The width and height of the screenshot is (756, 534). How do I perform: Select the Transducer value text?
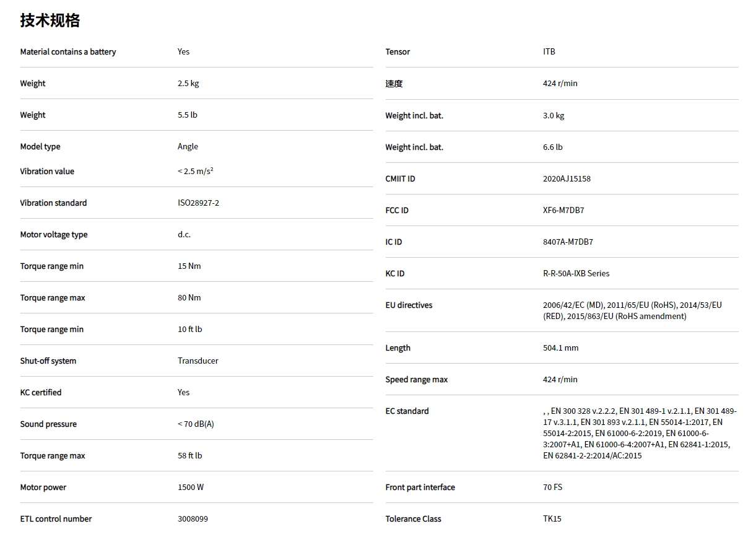click(198, 361)
